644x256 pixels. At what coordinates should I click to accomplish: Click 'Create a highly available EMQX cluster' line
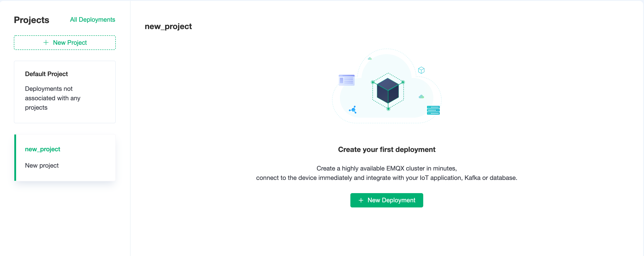tap(387, 169)
